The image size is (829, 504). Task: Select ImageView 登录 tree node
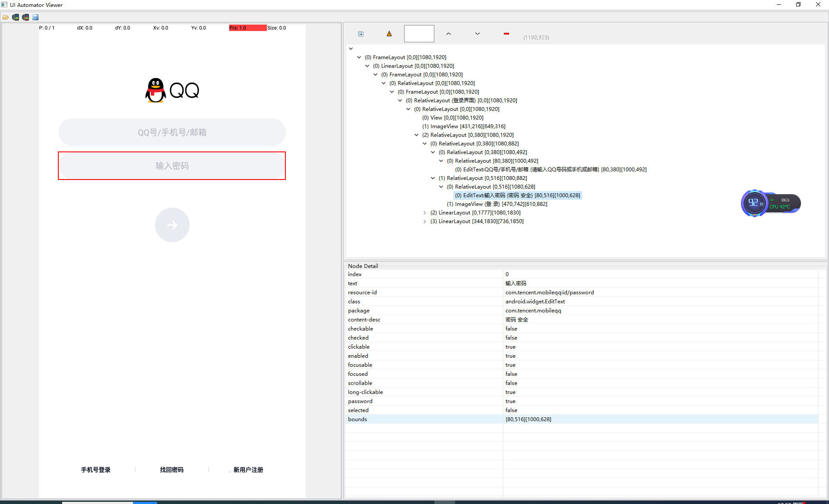[497, 204]
